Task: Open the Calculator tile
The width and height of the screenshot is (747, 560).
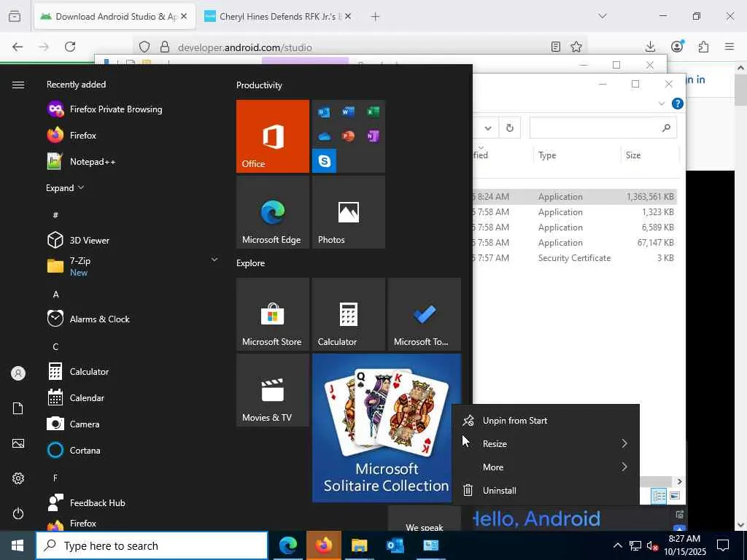Action: (348, 314)
